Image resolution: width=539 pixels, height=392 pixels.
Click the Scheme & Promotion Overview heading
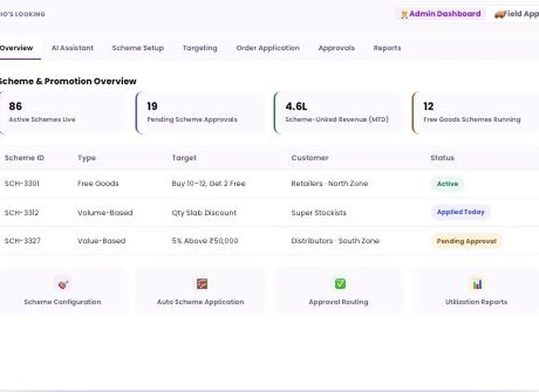[68, 81]
